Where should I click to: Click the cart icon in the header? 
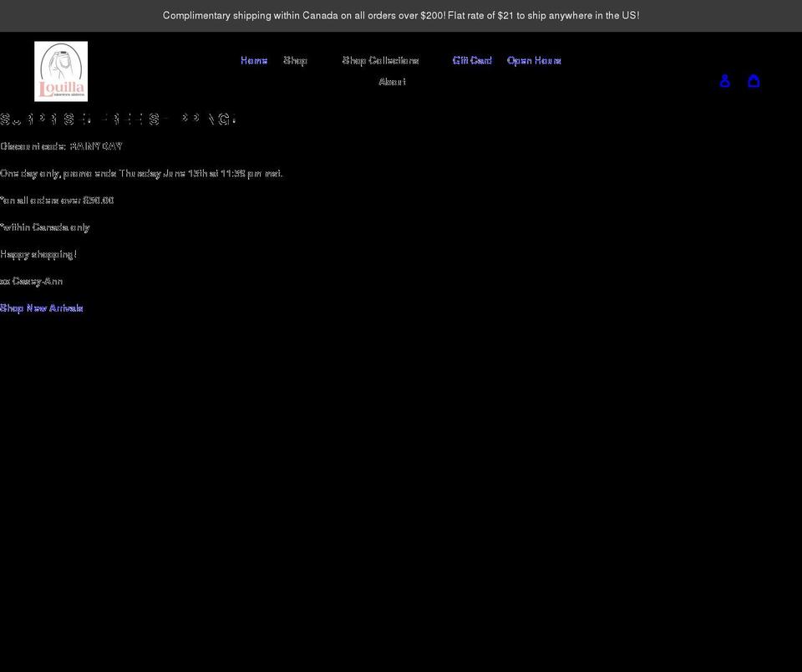[x=754, y=80]
